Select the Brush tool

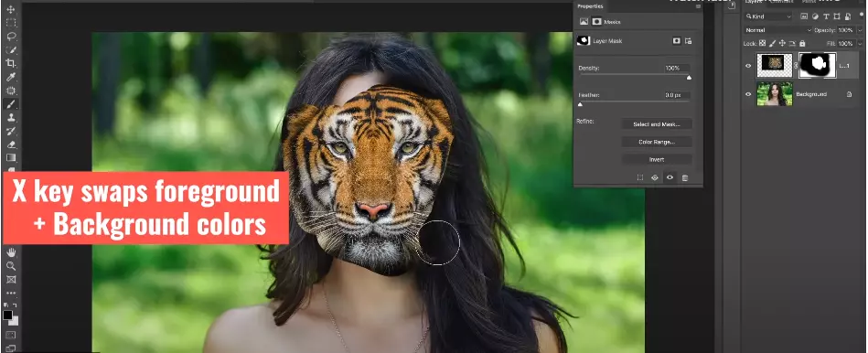tap(10, 104)
